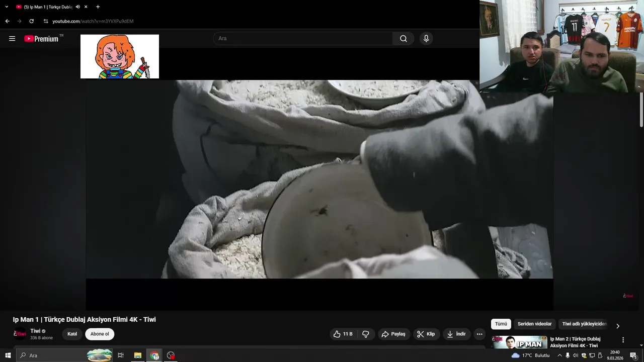This screenshot has height=362, width=644.
Task: Open options for Ip Man 2 suggestion
Action: tap(623, 340)
